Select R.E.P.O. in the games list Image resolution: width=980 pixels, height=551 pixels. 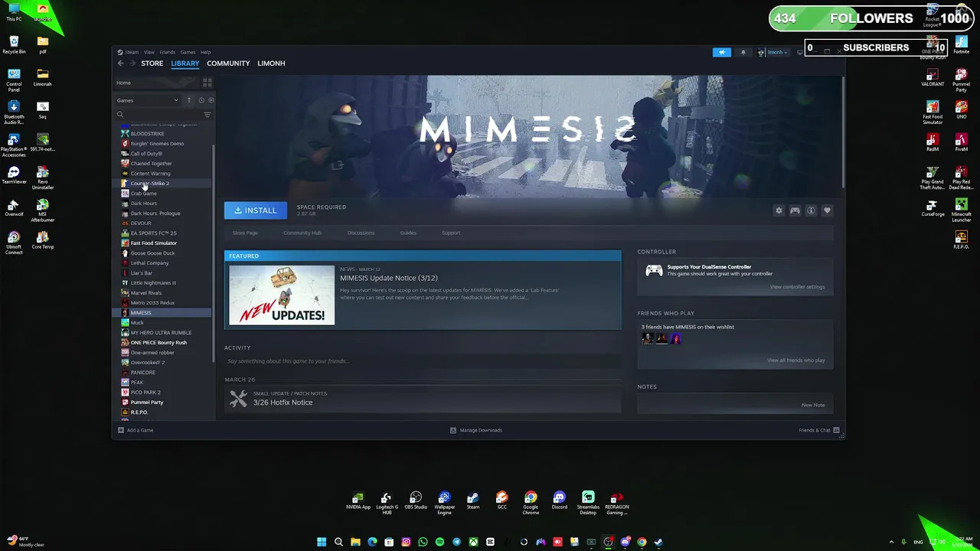[x=162, y=412]
